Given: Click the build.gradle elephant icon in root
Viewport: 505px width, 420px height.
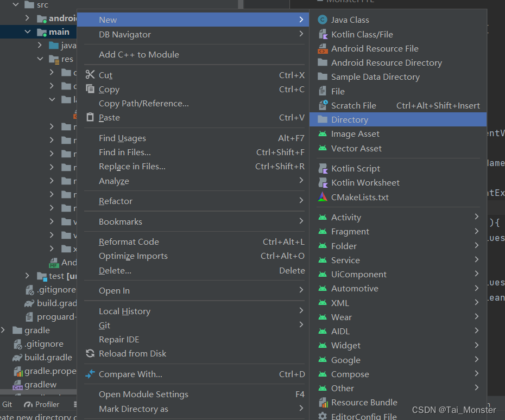Looking at the screenshot, I should tap(17, 358).
